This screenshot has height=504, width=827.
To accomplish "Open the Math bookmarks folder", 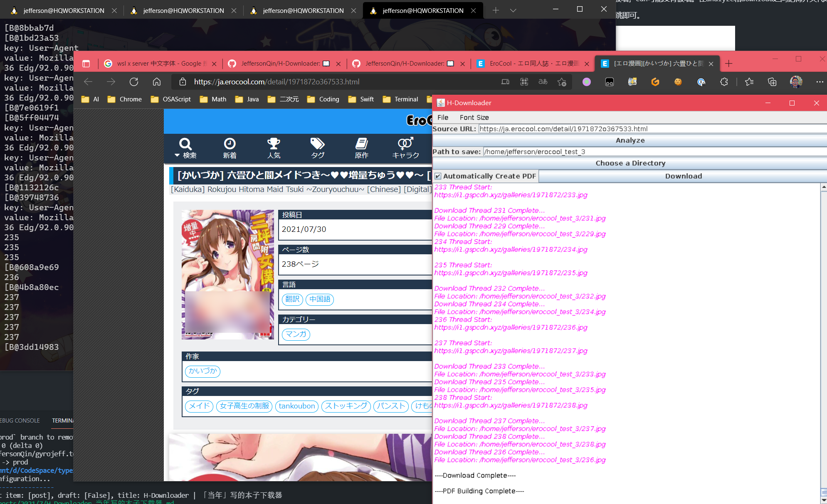I will point(213,99).
